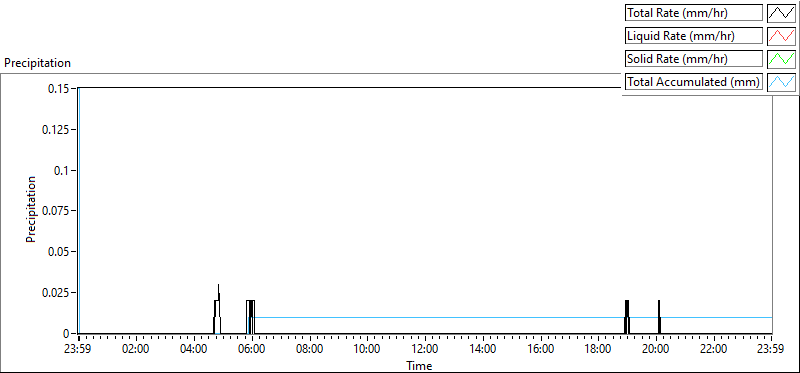The width and height of the screenshot is (800, 373).
Task: Click the Solid Rate green line-style swatch
Action: 781,58
